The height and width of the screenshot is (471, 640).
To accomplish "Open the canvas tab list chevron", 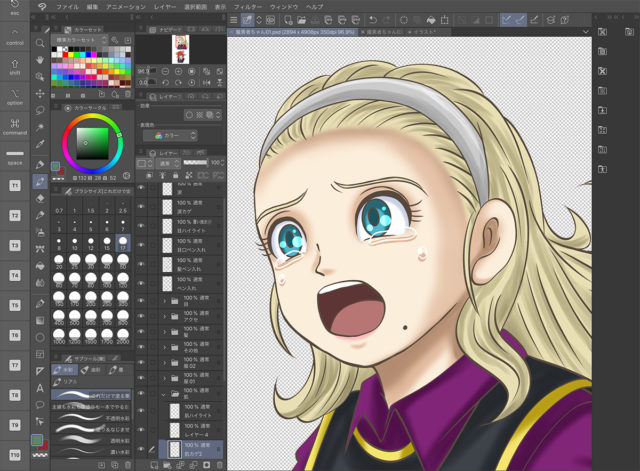I will click(586, 31).
